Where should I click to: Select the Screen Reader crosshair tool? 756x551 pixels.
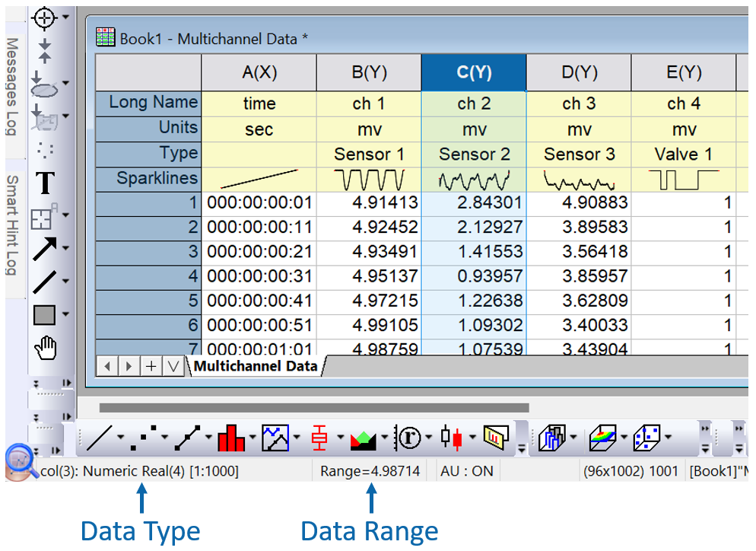click(46, 17)
